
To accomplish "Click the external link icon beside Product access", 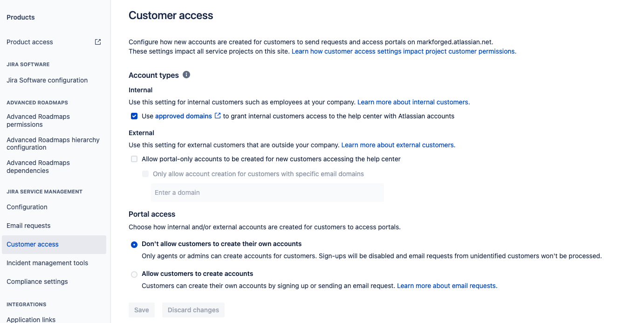I will [x=97, y=41].
